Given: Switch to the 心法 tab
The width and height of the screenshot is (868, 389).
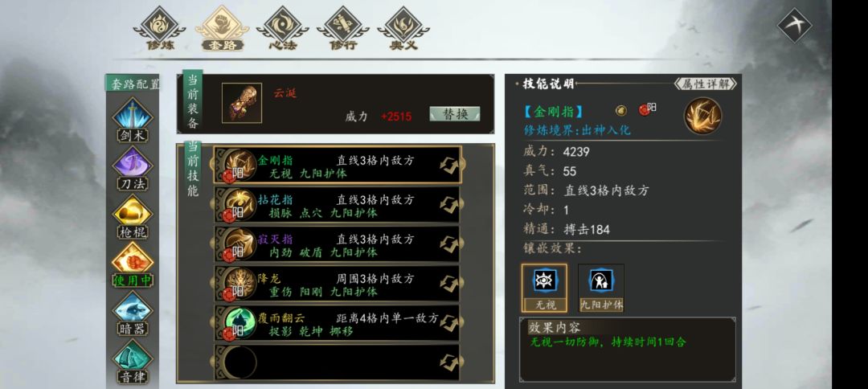Looking at the screenshot, I should tap(282, 29).
